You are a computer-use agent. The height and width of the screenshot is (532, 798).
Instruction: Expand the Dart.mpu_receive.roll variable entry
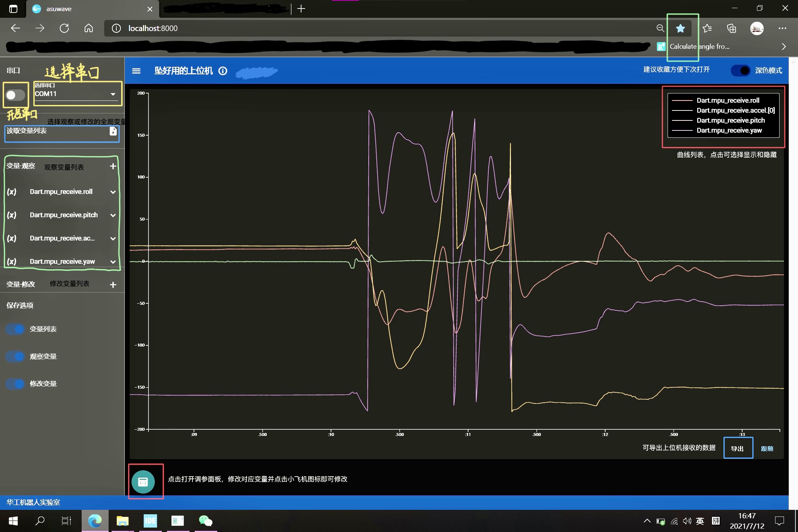(113, 192)
